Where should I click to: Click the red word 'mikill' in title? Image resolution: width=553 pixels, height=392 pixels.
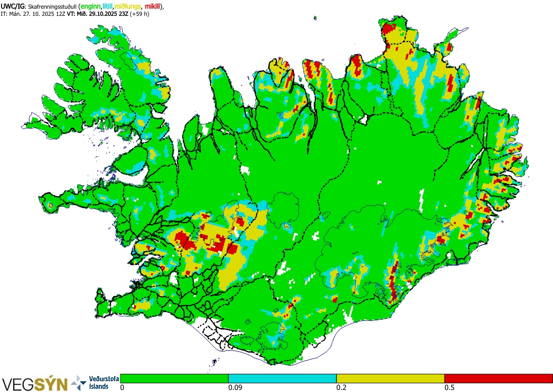pos(153,6)
